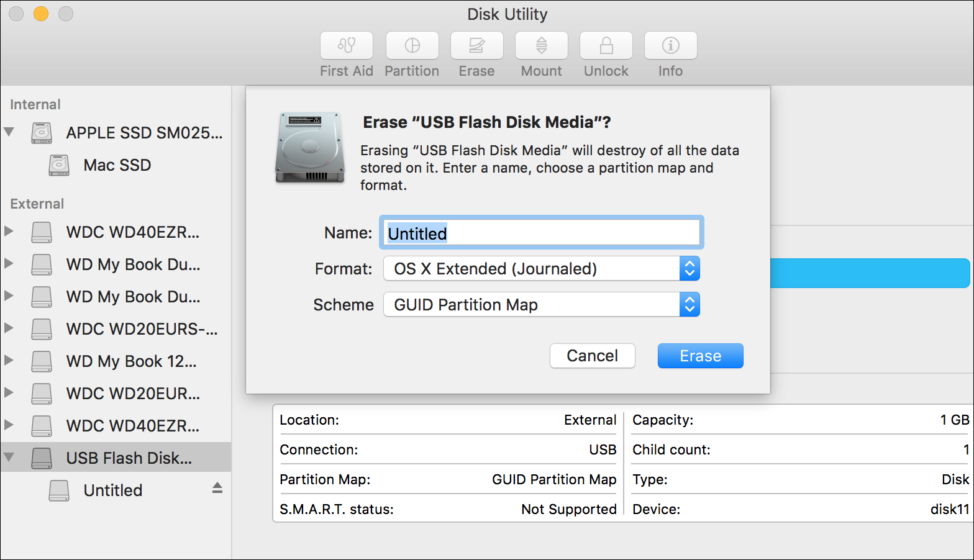This screenshot has width=974, height=560.
Task: Open the Partition tool in toolbar
Action: point(412,45)
